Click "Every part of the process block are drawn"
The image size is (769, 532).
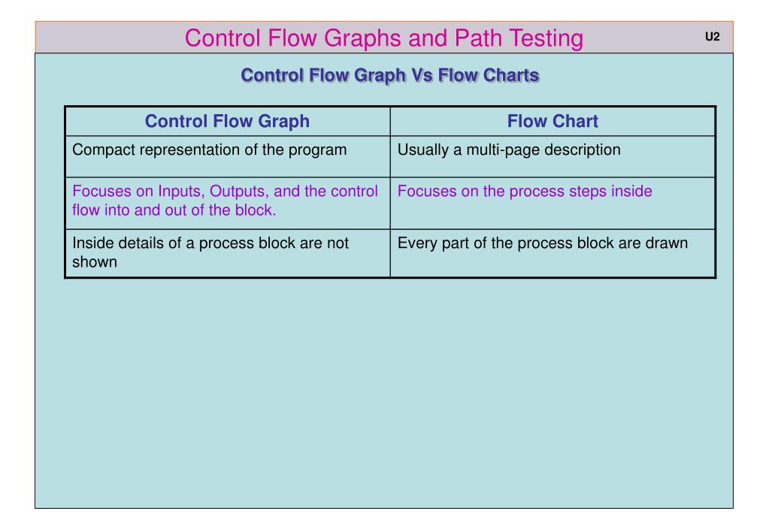pos(542,243)
